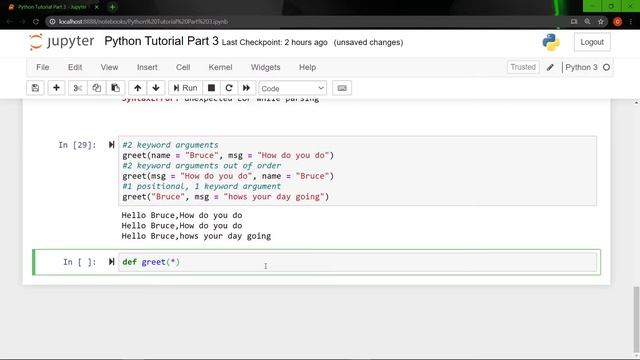Click the Python logo icon
Image resolution: width=640 pixels, height=360 pixels.
(551, 42)
